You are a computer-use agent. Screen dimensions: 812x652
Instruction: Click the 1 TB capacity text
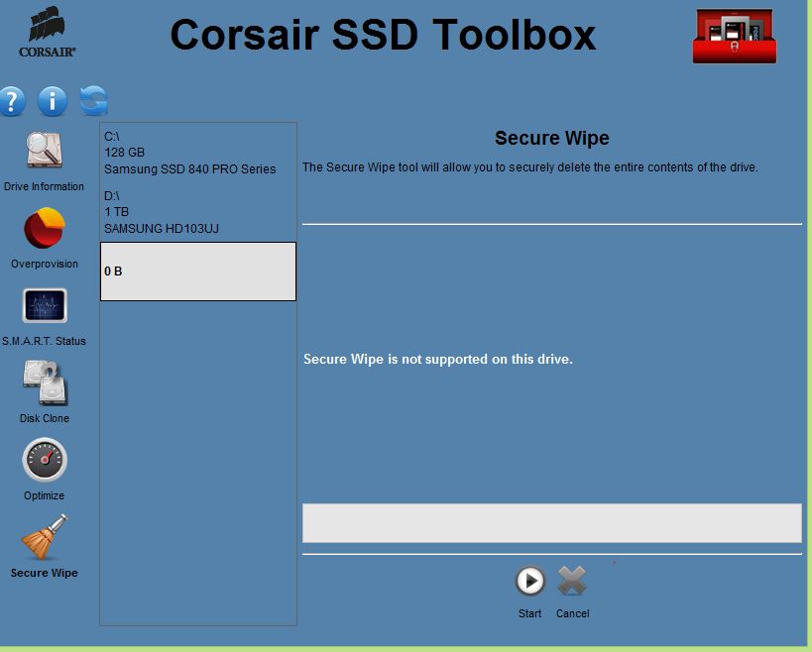117,212
